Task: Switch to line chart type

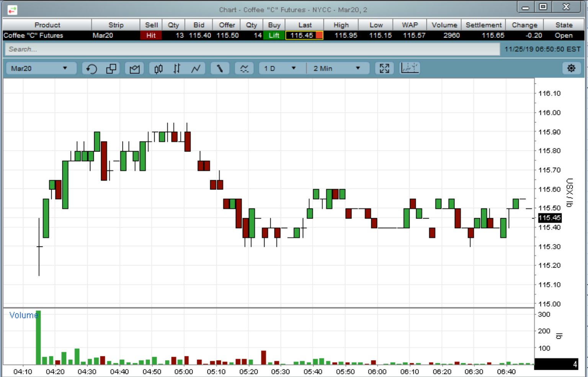Action: click(x=196, y=69)
